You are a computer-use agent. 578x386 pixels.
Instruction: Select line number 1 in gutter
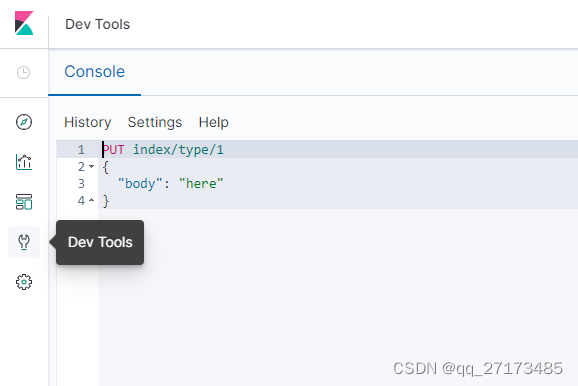coord(81,150)
